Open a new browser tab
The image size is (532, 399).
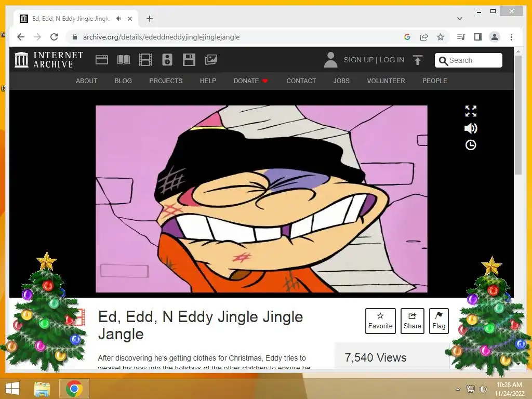pyautogui.click(x=150, y=19)
